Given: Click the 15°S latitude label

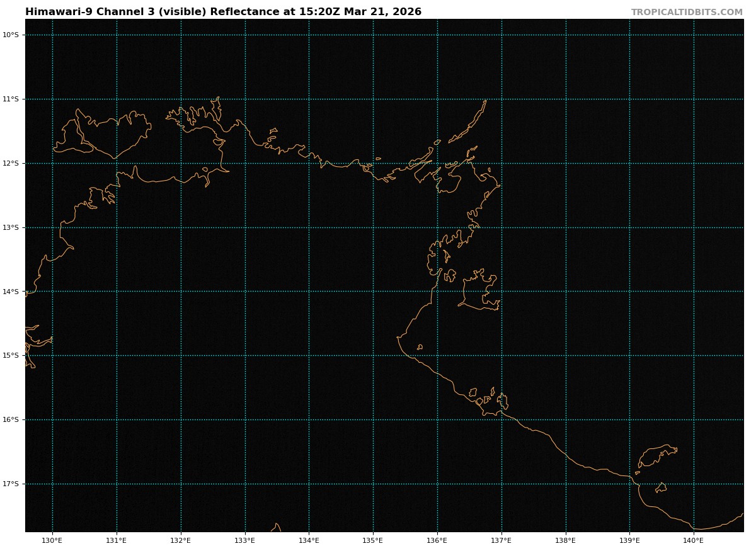Looking at the screenshot, I should click(x=11, y=356).
